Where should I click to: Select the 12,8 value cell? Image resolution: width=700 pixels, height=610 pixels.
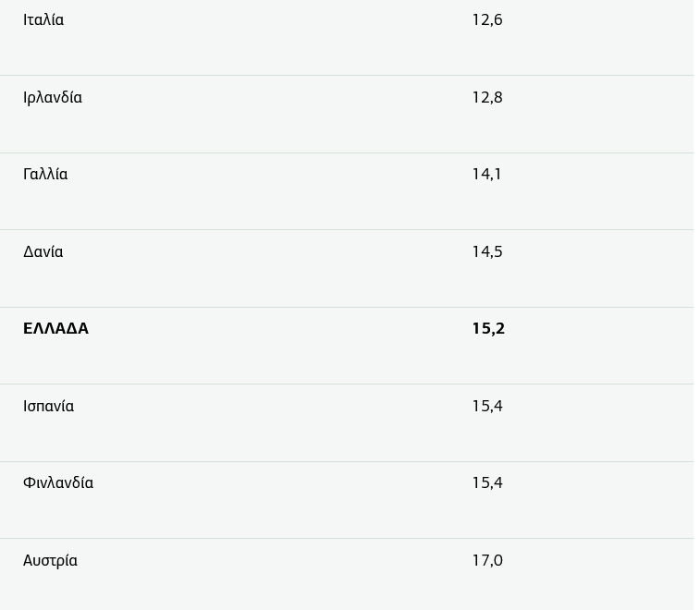(x=487, y=98)
